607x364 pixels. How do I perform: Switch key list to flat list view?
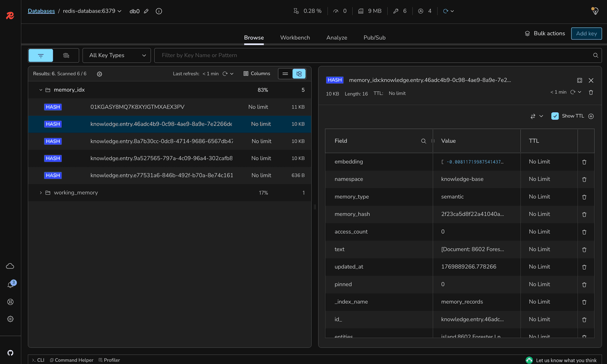(x=285, y=73)
